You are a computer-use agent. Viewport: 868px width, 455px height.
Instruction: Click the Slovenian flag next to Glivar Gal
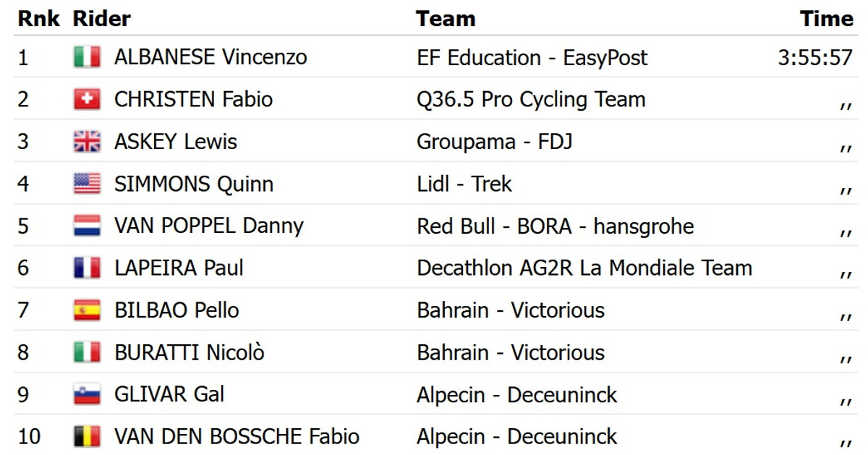click(87, 394)
